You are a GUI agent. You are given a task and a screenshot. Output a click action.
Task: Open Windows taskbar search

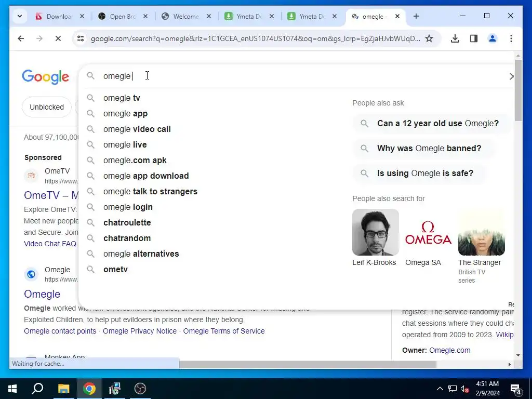pyautogui.click(x=37, y=389)
